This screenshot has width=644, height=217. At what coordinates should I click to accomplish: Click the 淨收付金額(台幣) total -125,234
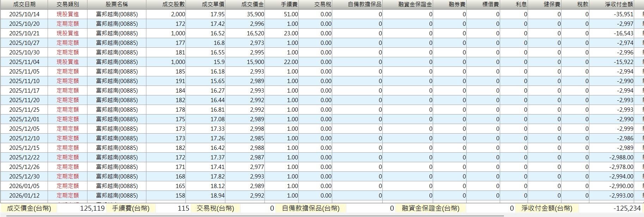click(627, 209)
